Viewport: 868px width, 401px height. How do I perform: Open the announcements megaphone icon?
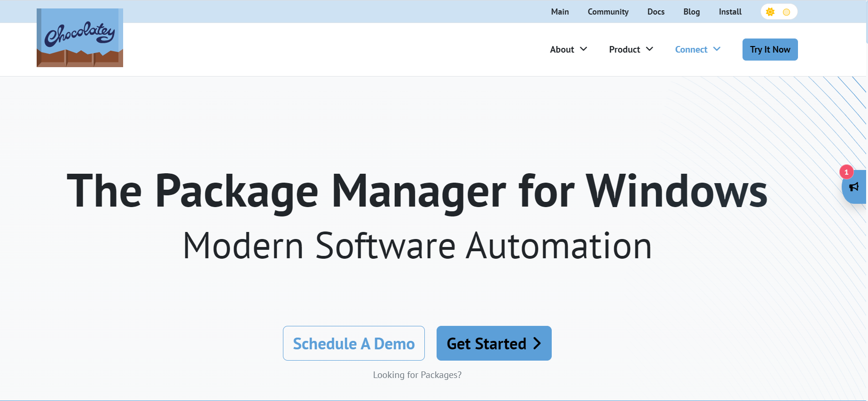(854, 187)
